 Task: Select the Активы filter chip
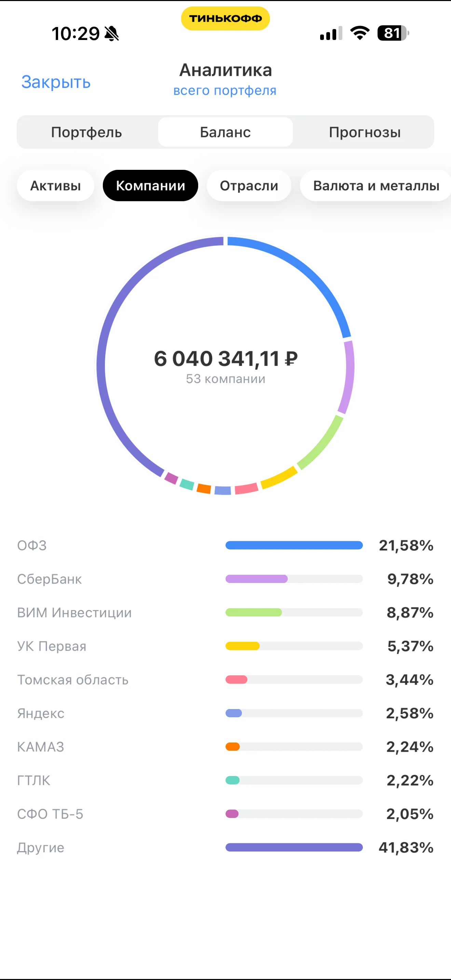55,186
